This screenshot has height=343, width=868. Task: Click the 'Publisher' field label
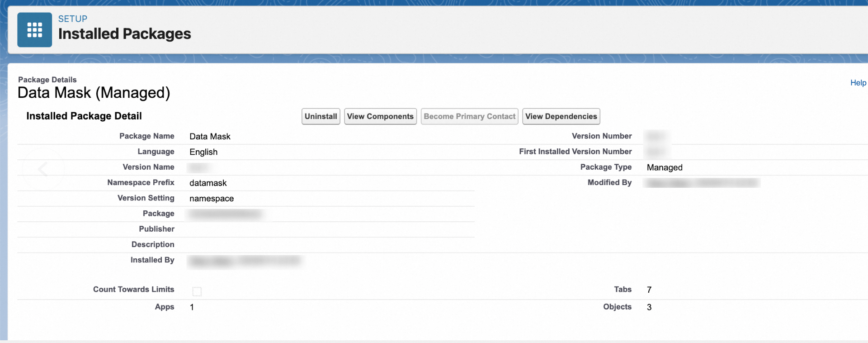156,229
